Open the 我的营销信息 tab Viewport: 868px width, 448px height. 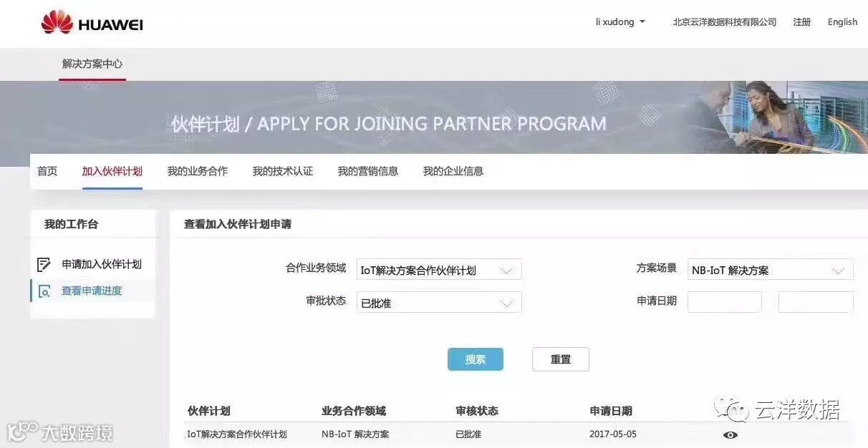pos(368,171)
